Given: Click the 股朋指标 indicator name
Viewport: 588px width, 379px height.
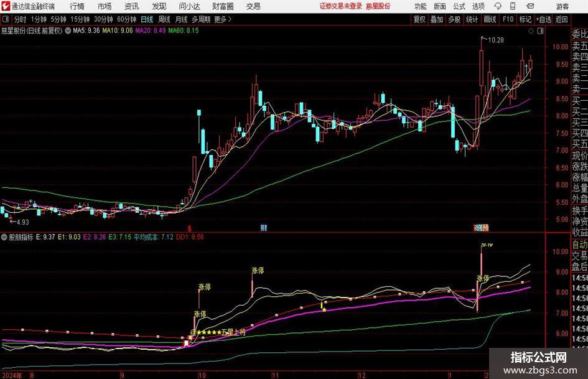Looking at the screenshot, I should [x=21, y=237].
